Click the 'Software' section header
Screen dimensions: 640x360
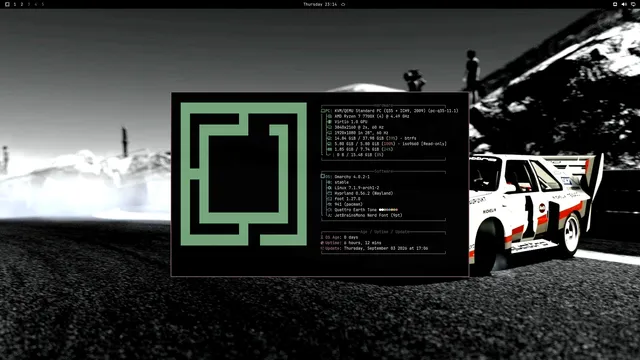coord(383,171)
